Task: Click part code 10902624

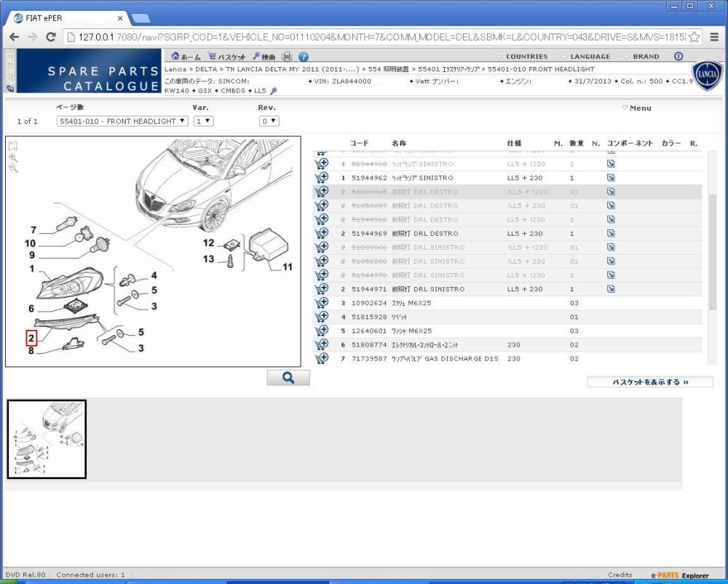Action: point(369,303)
